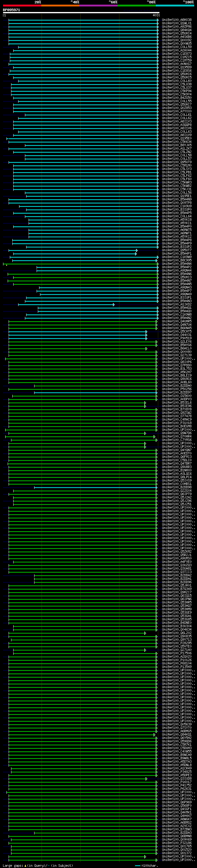
Task: Select the UniRef100_Q2LEY6 label
Action: pos(176,342)
